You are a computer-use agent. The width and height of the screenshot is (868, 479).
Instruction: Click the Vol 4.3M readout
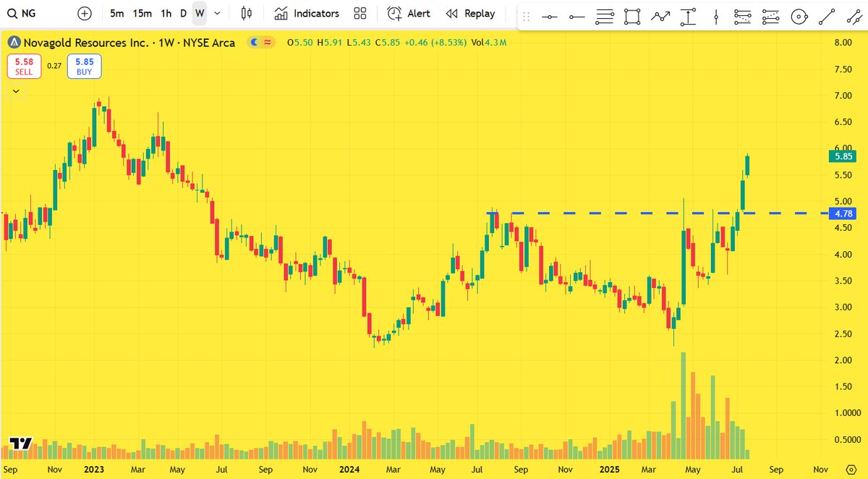[x=488, y=43]
